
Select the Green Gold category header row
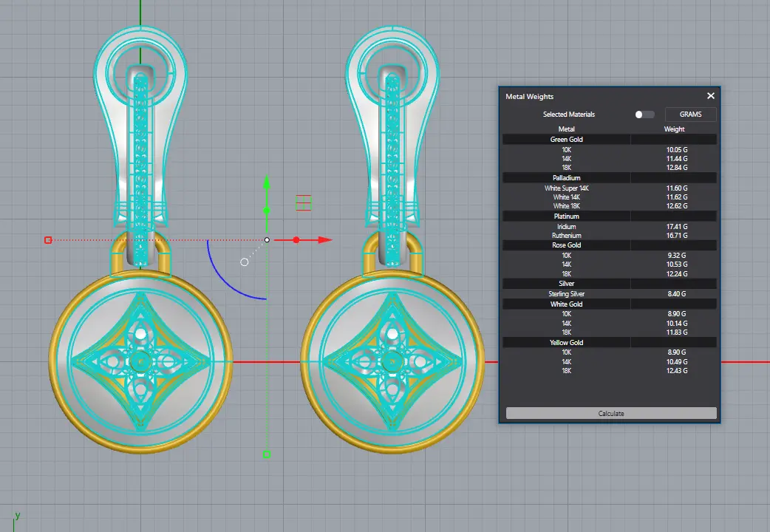(x=566, y=140)
